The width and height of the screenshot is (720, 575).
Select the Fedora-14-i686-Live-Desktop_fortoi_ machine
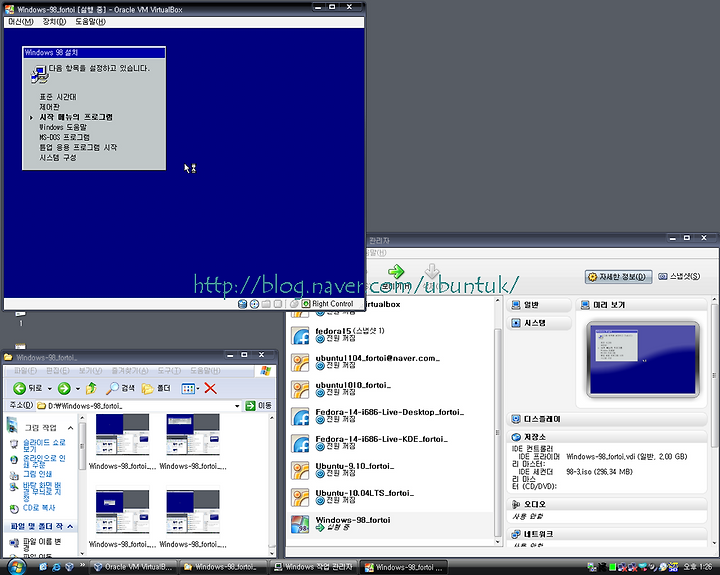[390, 416]
